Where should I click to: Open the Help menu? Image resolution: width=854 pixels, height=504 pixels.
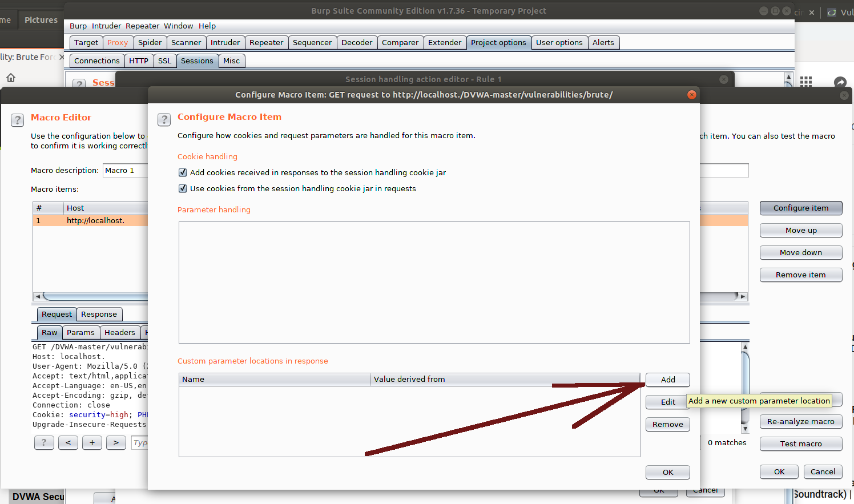[207, 26]
